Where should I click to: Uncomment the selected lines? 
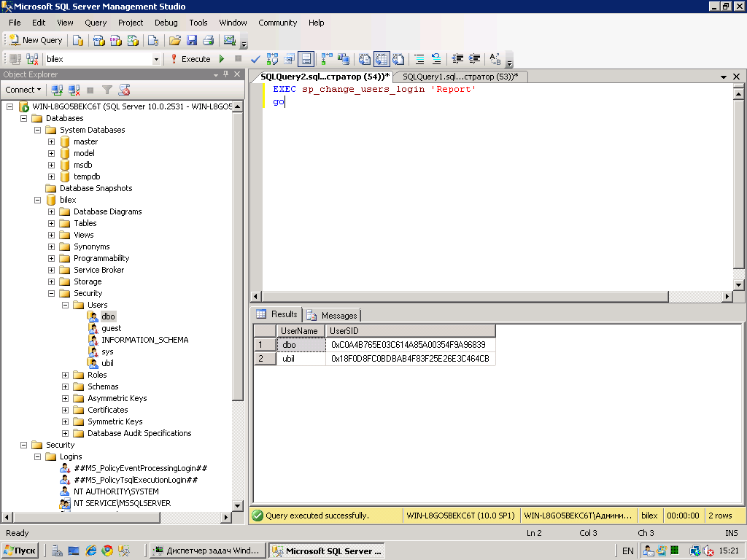pos(436,59)
